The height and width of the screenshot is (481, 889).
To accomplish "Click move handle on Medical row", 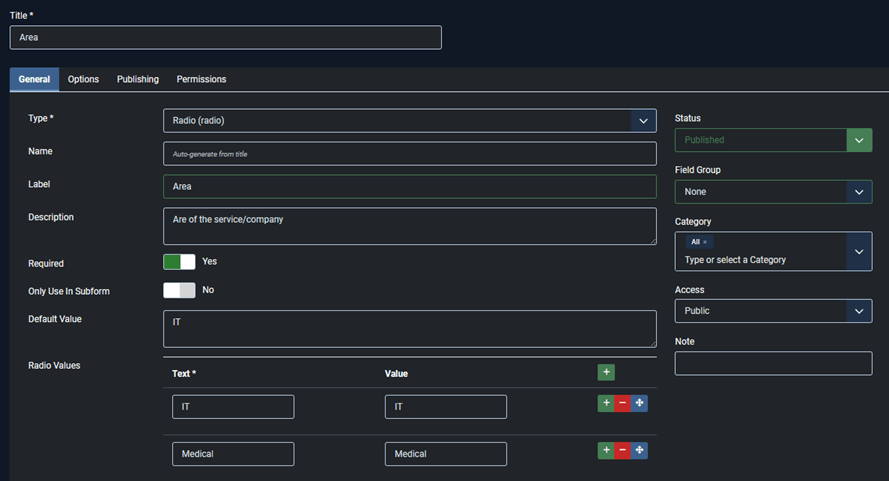I will [639, 451].
